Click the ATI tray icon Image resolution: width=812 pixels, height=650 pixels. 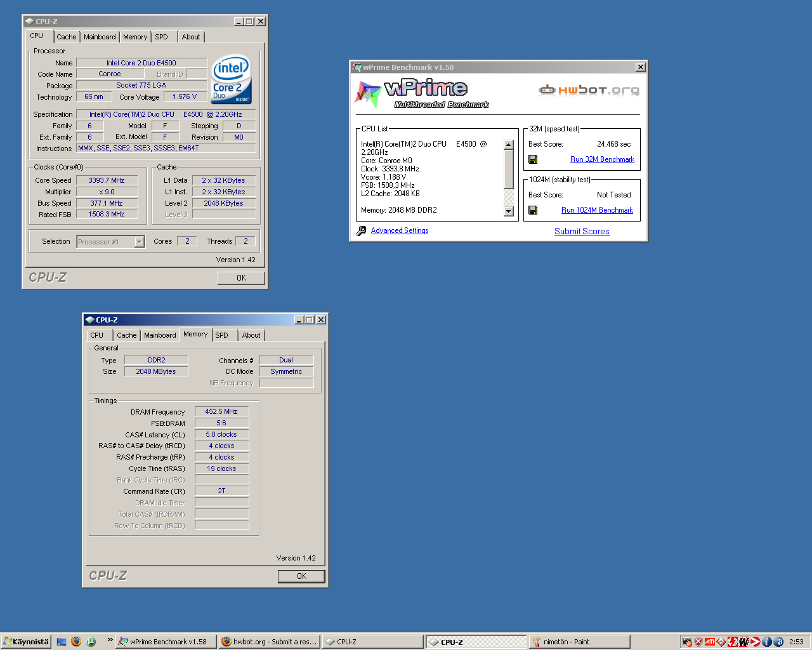[710, 642]
